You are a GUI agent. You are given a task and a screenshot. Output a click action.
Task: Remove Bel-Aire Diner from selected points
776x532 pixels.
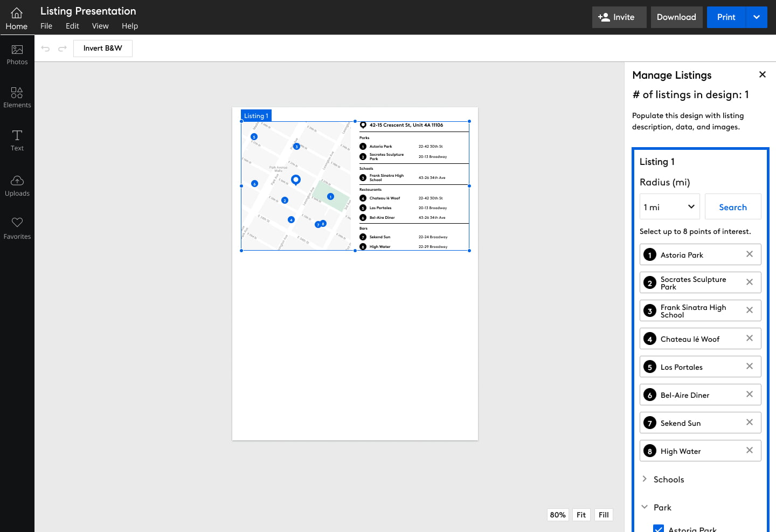coord(749,395)
